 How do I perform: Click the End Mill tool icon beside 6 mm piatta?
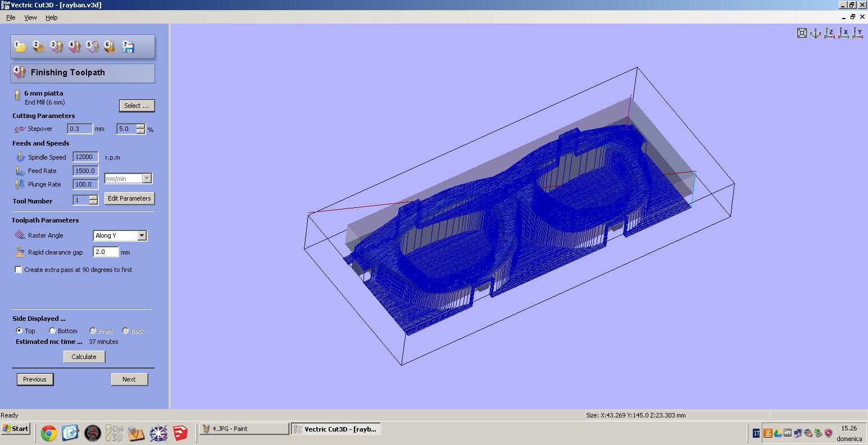click(17, 96)
